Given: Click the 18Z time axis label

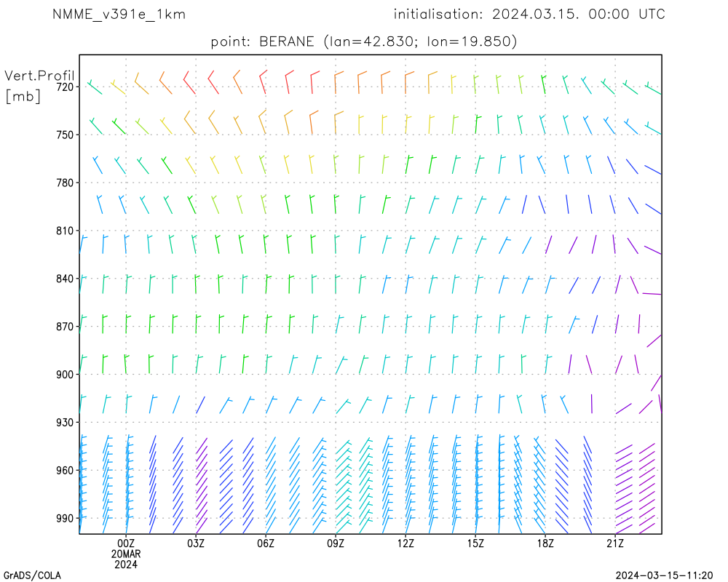Looking at the screenshot, I should [x=545, y=543].
